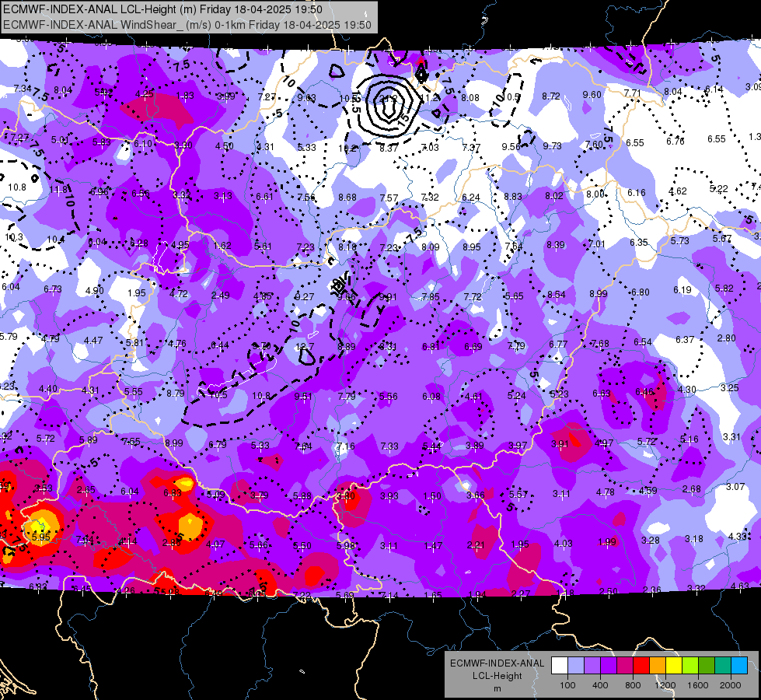This screenshot has height=700, width=761.
Task: Click the wind shear value '5.95' in yellow area
Action: click(x=40, y=537)
